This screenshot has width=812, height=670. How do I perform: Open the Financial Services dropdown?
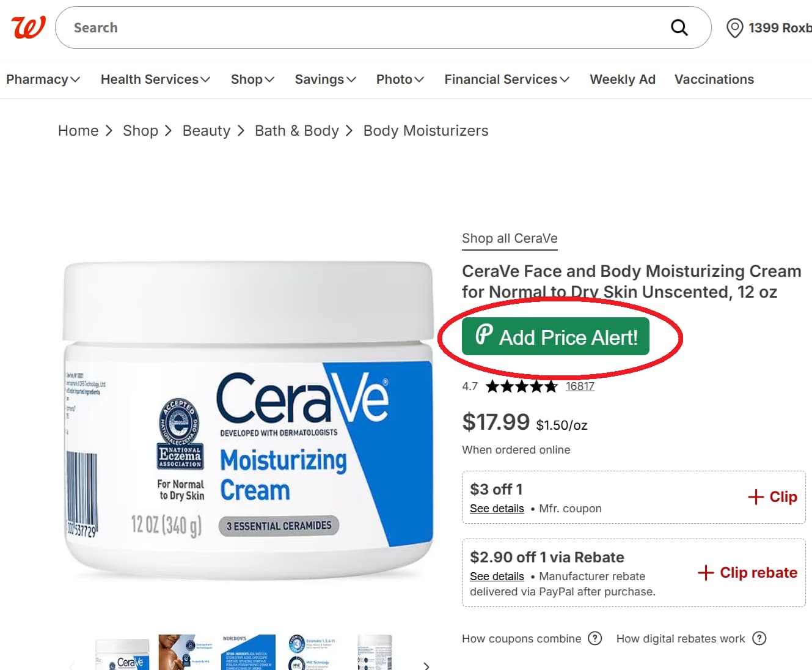(x=506, y=79)
